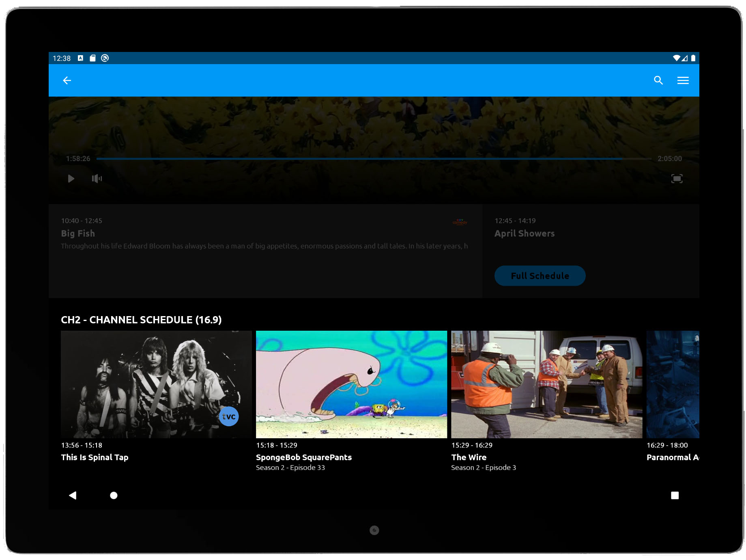Open the This Is Spinal Tap thumbnail
746x560 pixels.
[156, 384]
